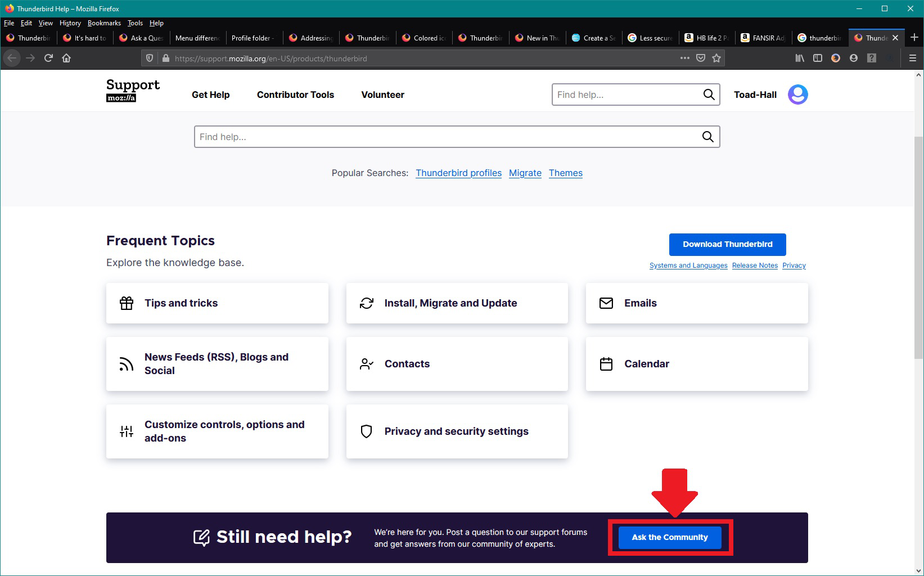Screen dimensions: 924x576
Task: Switch to the 'FANSIR Ad' tab
Action: point(763,38)
